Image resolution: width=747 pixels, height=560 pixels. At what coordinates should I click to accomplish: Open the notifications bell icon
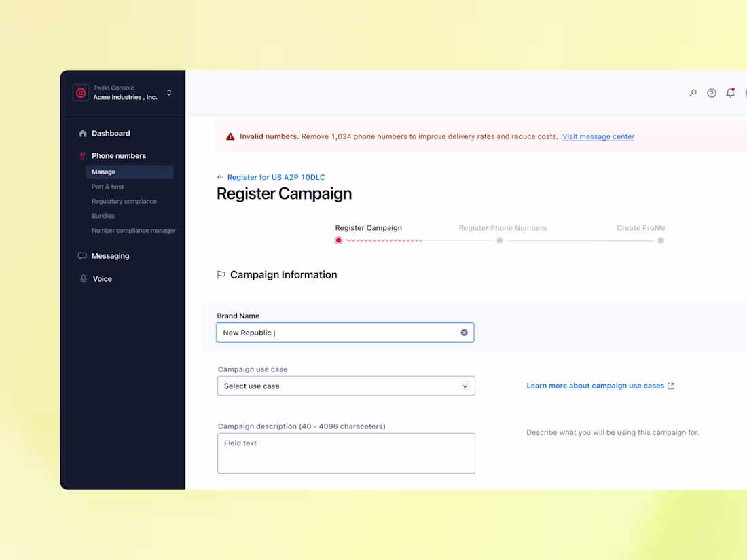click(730, 93)
